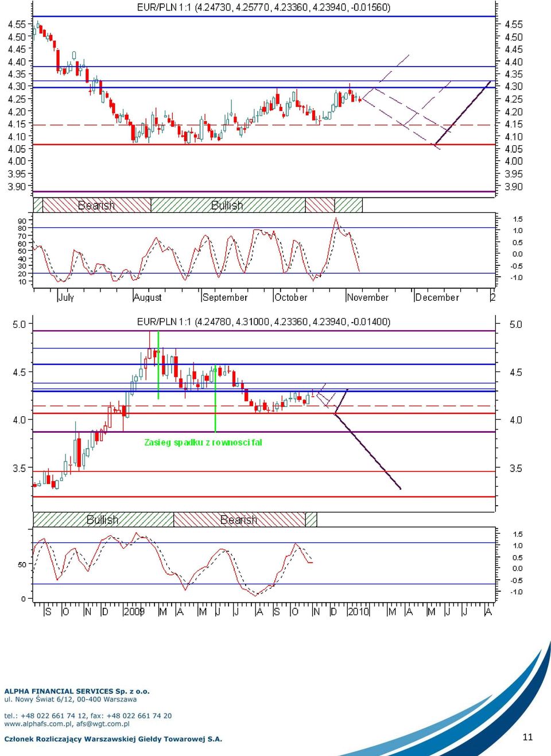Click 4.0 on the lower chart's right price axis
The width and height of the screenshot is (551, 756).
tap(516, 420)
